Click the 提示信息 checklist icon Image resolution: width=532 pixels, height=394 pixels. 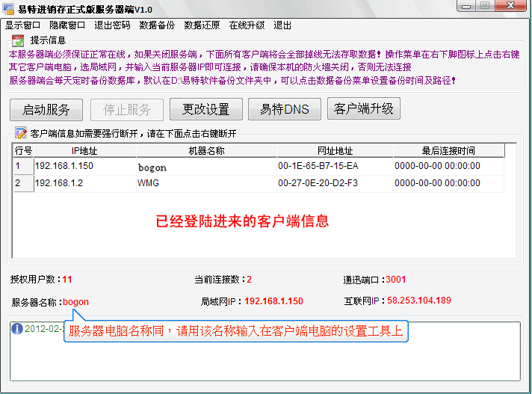click(x=17, y=40)
